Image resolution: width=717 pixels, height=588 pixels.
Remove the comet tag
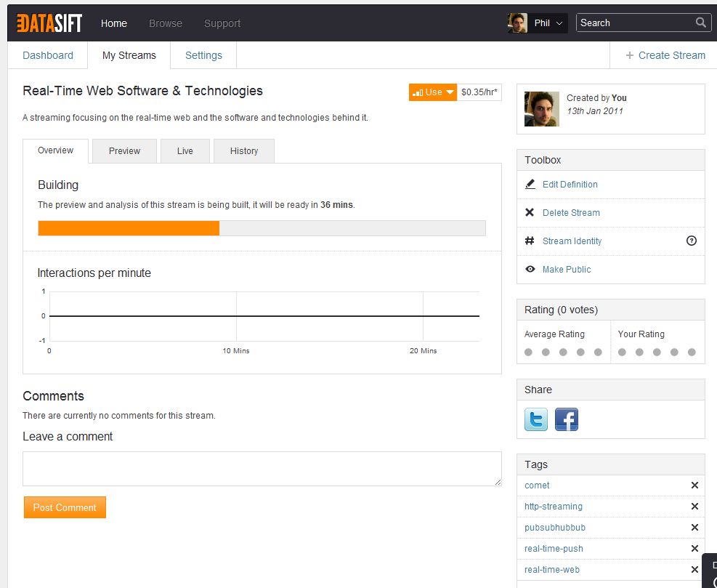[694, 485]
